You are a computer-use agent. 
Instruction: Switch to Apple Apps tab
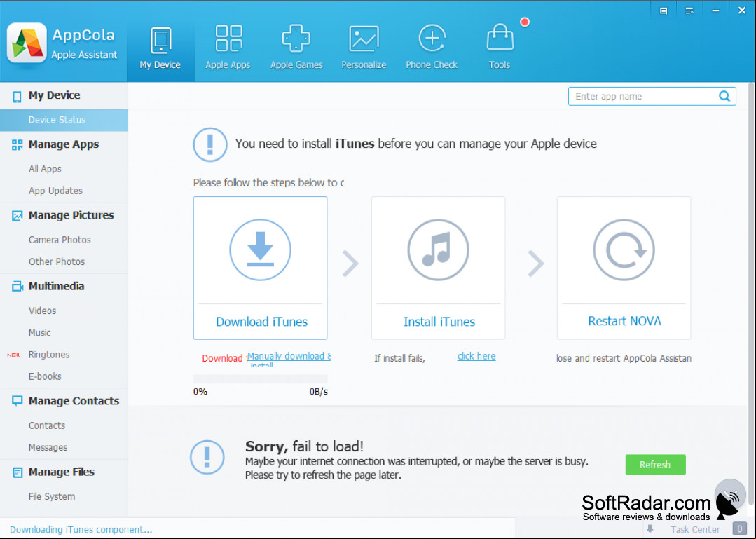(228, 48)
